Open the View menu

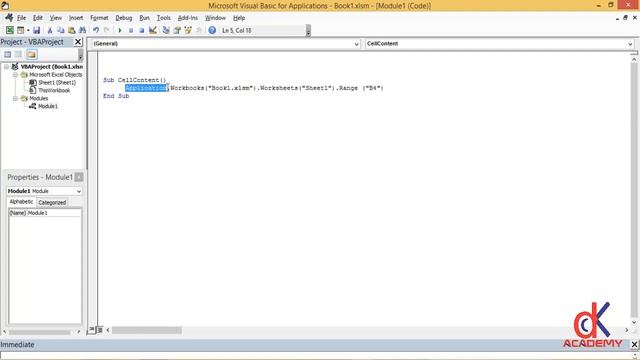pyautogui.click(x=56, y=18)
